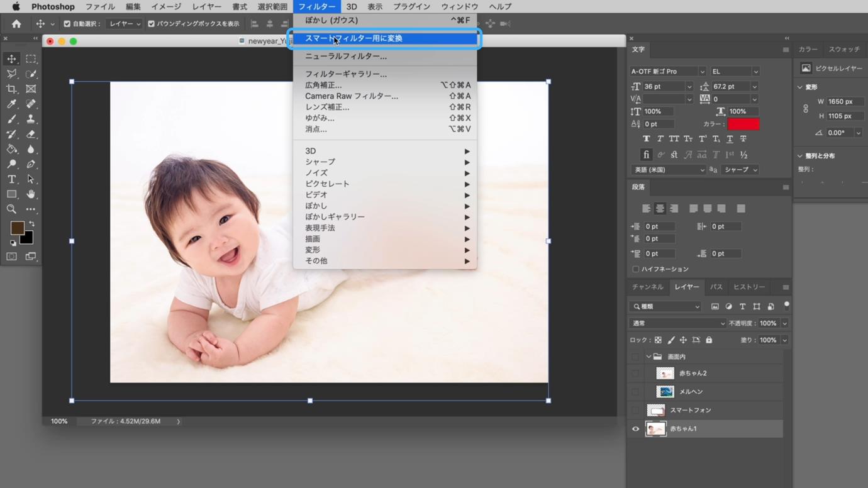Show the 画面内 group

(x=635, y=357)
